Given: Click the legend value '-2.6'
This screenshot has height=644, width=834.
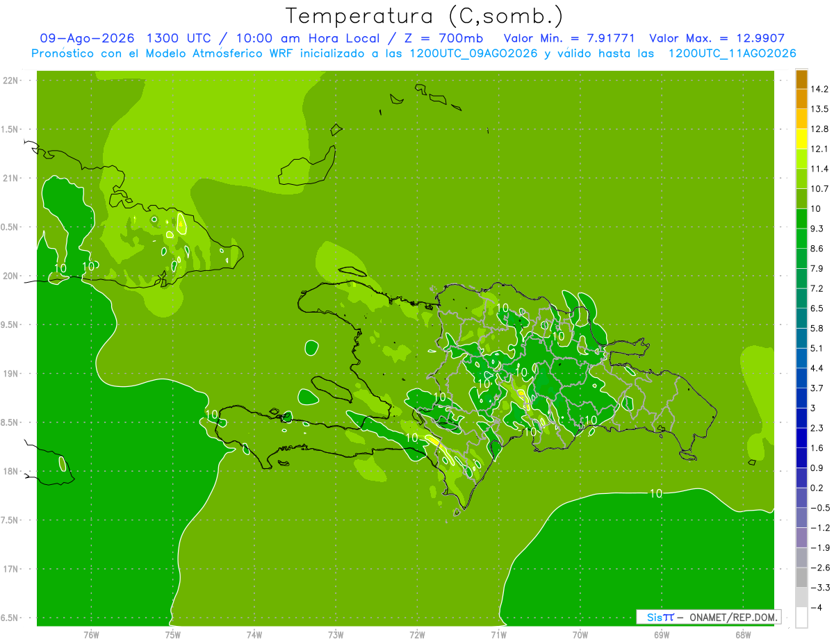Looking at the screenshot, I should (x=819, y=568).
